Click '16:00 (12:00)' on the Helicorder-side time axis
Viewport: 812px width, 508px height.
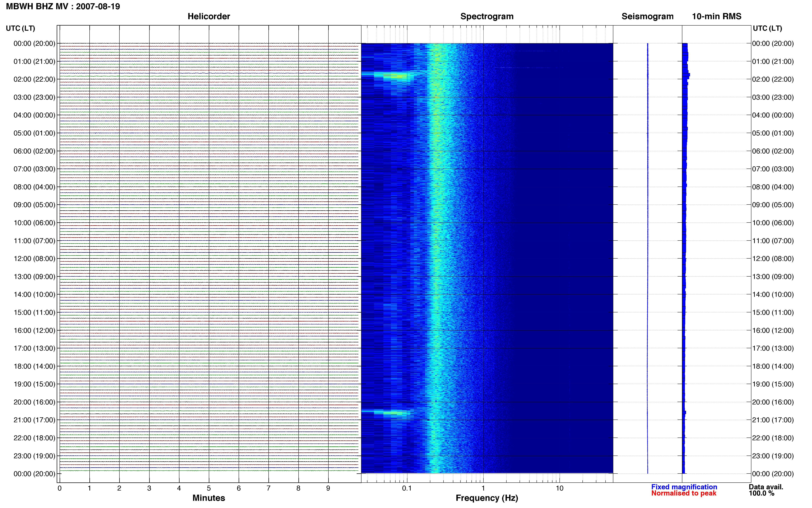34,331
